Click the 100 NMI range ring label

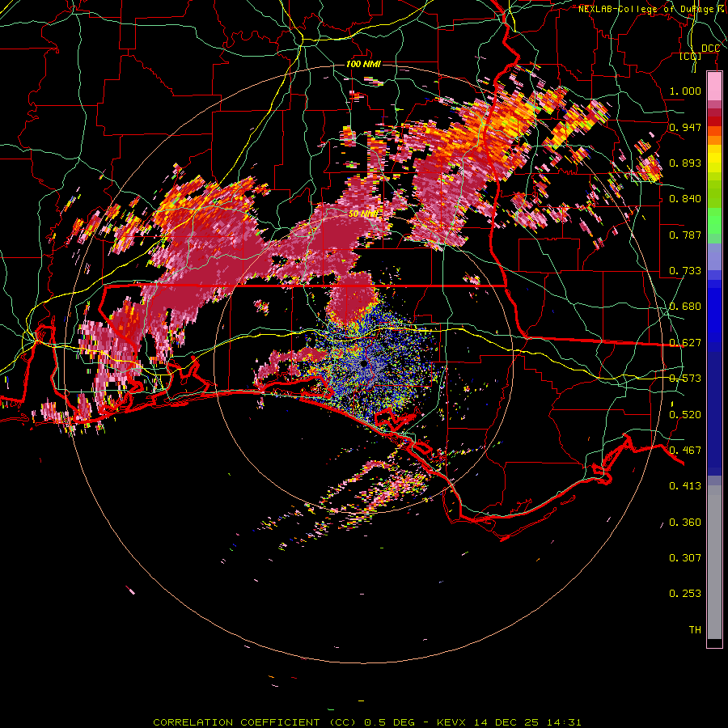click(x=363, y=64)
